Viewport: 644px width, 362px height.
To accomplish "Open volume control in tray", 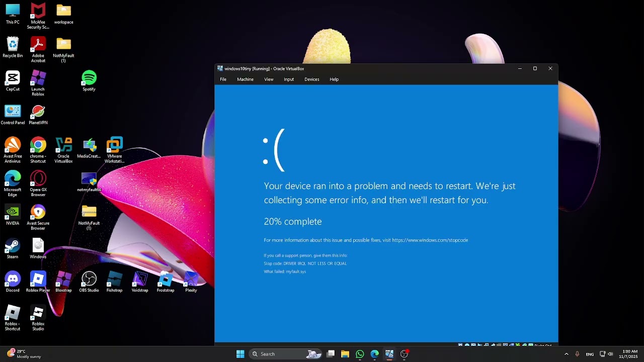I will [x=610, y=354].
